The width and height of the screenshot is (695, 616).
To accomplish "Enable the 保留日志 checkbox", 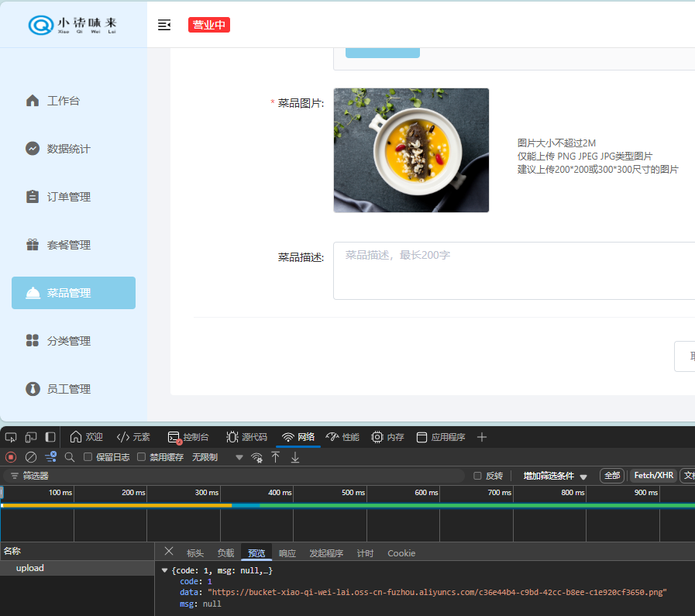I will click(x=88, y=457).
